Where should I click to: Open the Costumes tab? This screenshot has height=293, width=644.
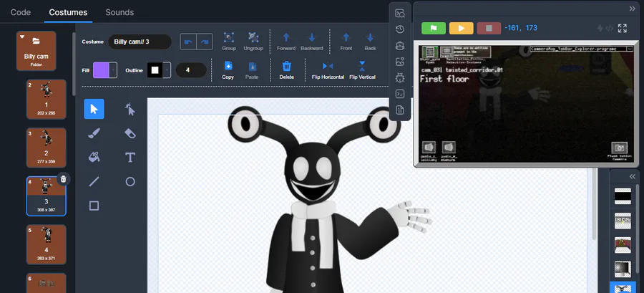(x=68, y=12)
